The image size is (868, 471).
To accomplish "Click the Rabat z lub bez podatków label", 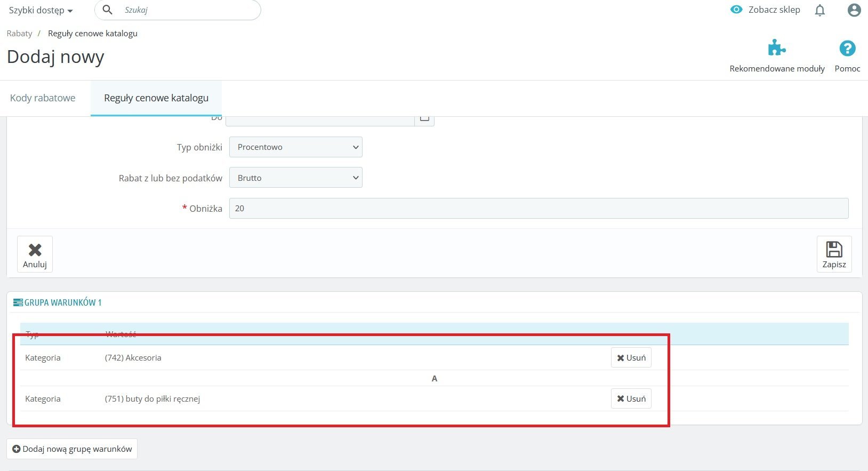I will (171, 178).
